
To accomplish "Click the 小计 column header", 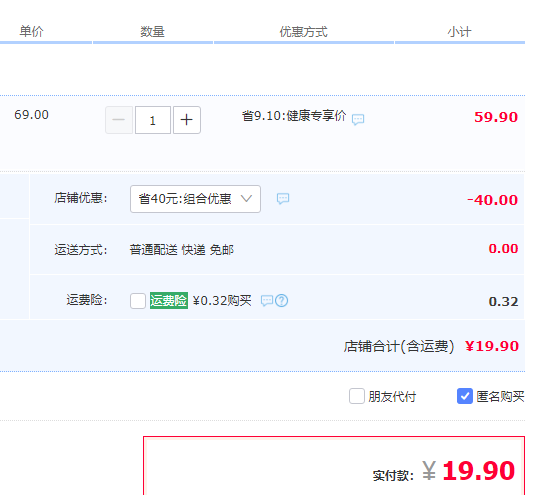I will pyautogui.click(x=459, y=32).
